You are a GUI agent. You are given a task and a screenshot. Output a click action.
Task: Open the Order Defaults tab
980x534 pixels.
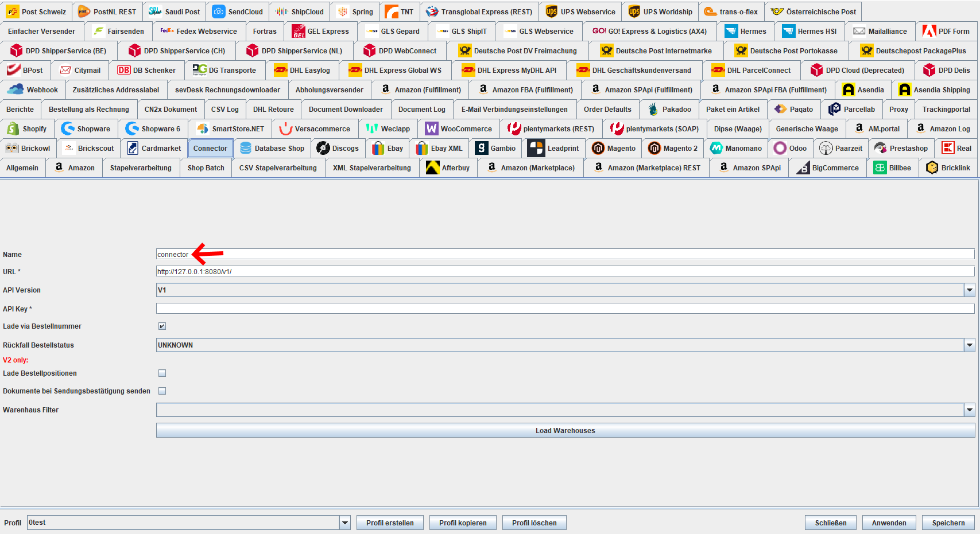pyautogui.click(x=607, y=109)
